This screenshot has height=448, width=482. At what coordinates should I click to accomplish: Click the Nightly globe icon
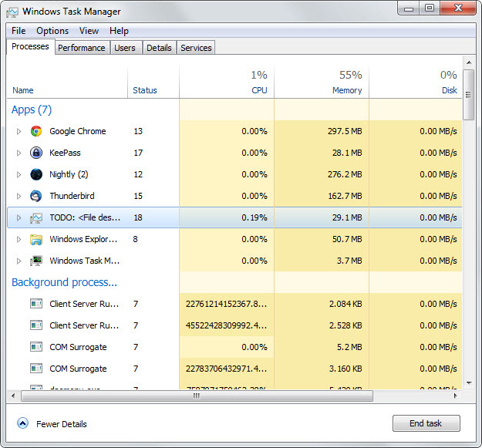coord(36,174)
